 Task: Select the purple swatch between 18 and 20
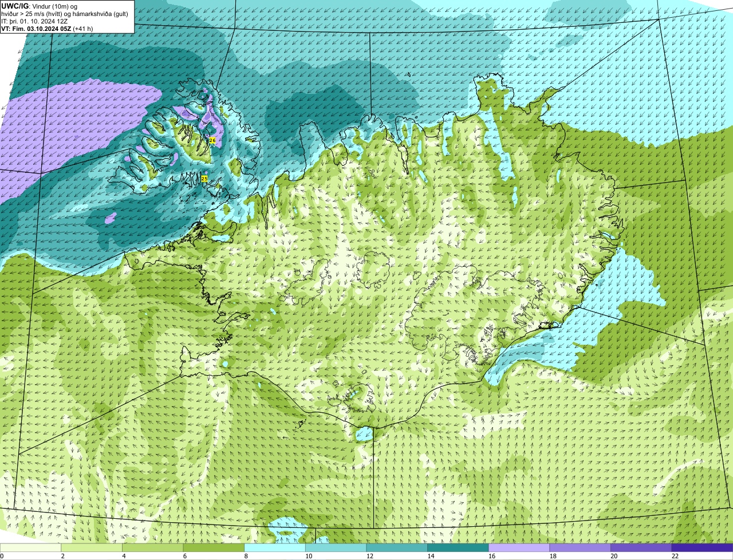coord(580,547)
